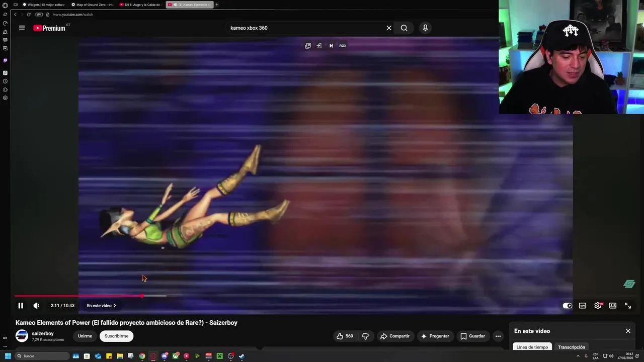644x362 pixels.
Task: Open the Opera menu logo in the sidebar
Action: point(5,5)
